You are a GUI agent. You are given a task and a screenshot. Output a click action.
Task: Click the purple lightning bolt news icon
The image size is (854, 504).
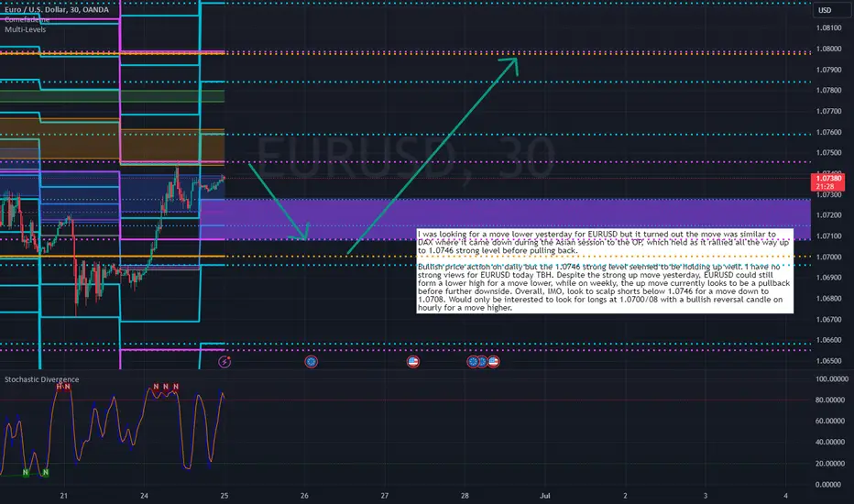224,361
